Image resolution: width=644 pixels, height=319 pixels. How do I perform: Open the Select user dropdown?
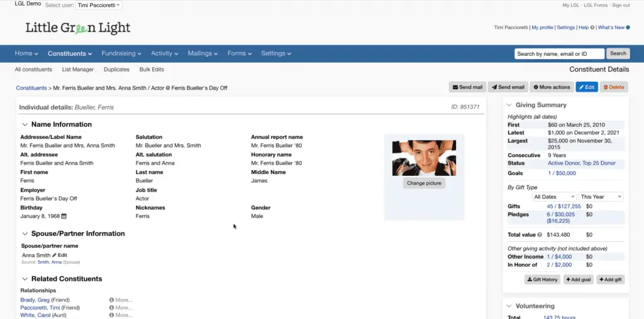[x=99, y=5]
